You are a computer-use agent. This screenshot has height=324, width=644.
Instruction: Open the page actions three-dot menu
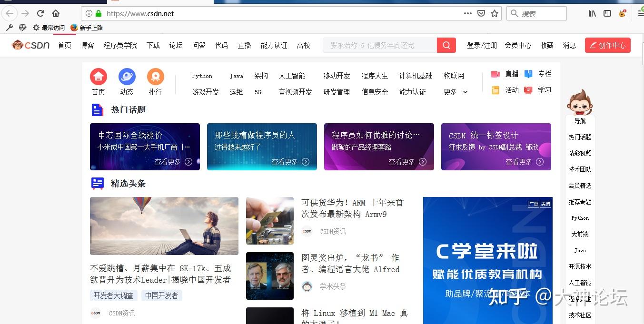coord(468,13)
